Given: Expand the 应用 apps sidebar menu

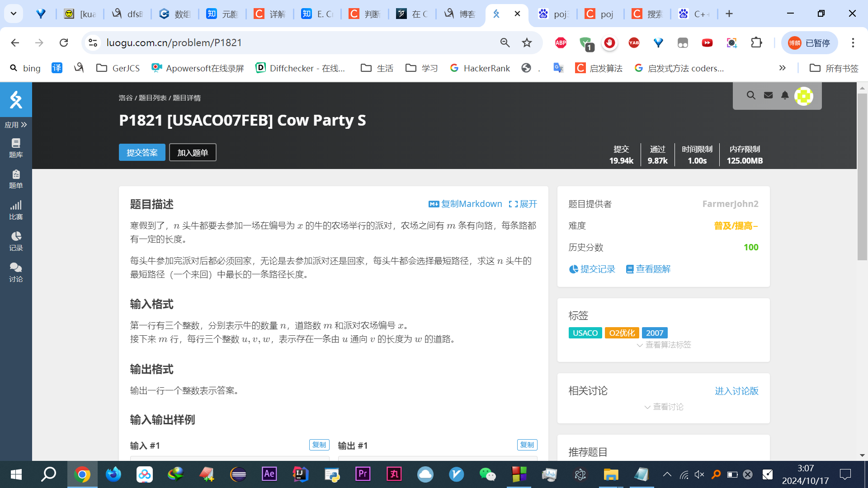Looking at the screenshot, I should click(16, 125).
